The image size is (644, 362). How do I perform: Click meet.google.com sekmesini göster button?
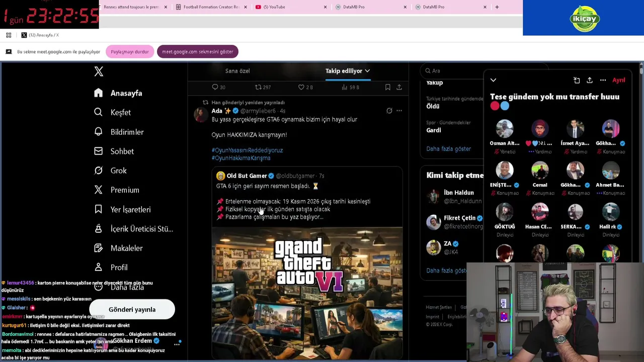(x=198, y=52)
